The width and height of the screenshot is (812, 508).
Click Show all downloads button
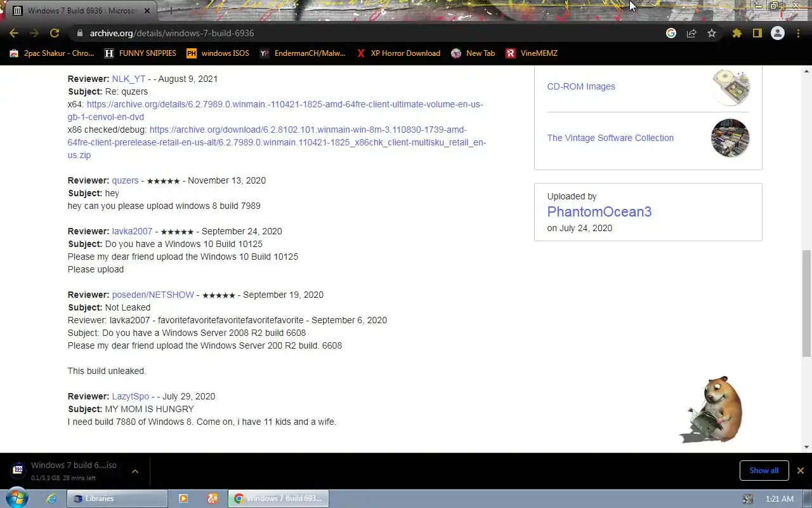pyautogui.click(x=764, y=471)
